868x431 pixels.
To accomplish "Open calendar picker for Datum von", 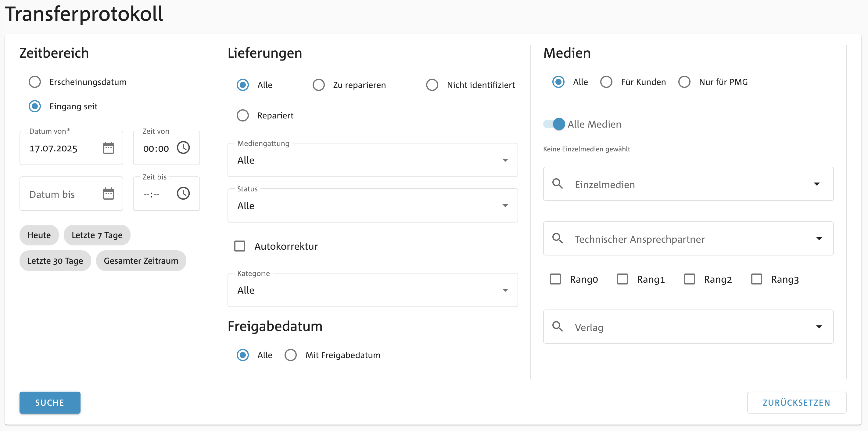I will pyautogui.click(x=109, y=148).
